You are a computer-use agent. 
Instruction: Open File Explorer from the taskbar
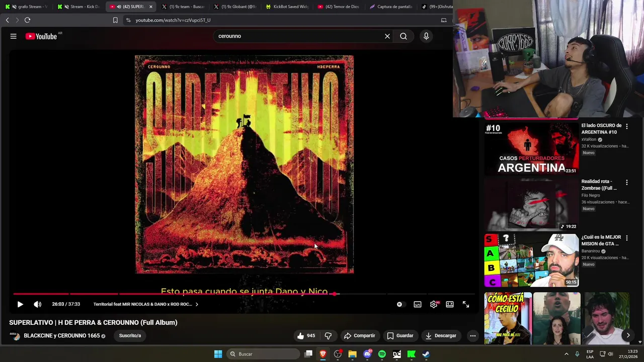(x=352, y=354)
